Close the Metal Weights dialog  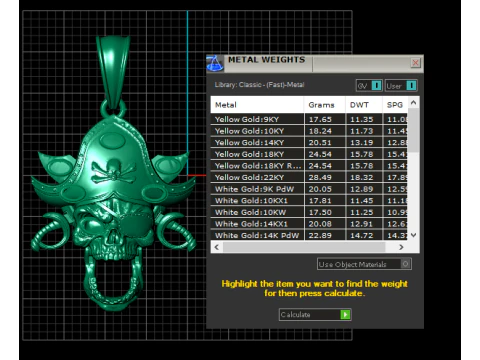tap(415, 63)
